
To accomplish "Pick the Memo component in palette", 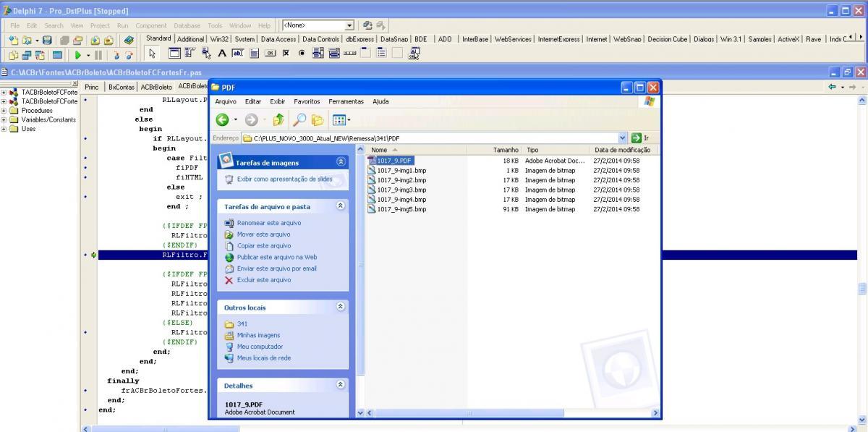I will 254,54.
